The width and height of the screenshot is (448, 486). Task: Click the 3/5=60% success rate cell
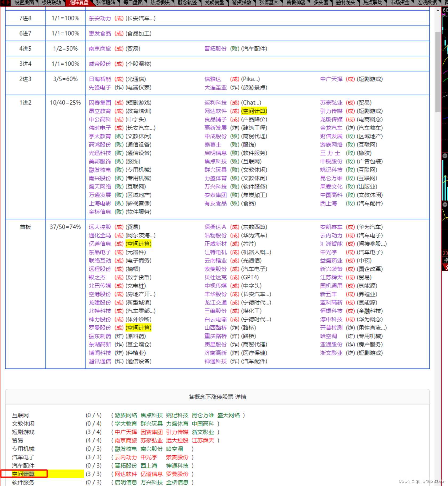[x=65, y=79]
